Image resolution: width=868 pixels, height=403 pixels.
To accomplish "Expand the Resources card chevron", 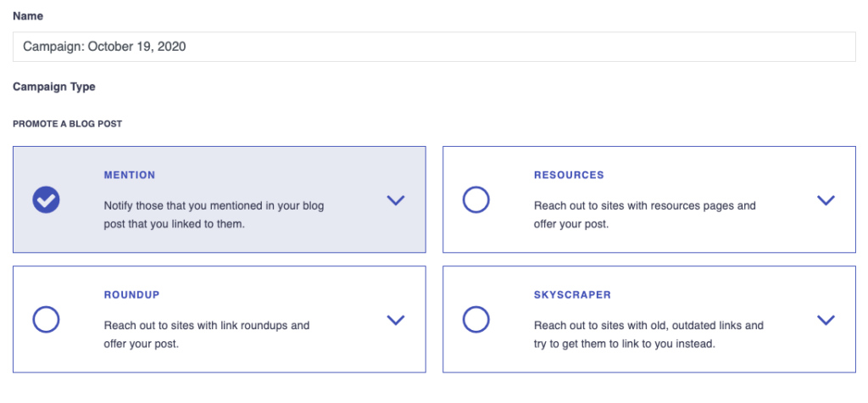I will tap(826, 200).
